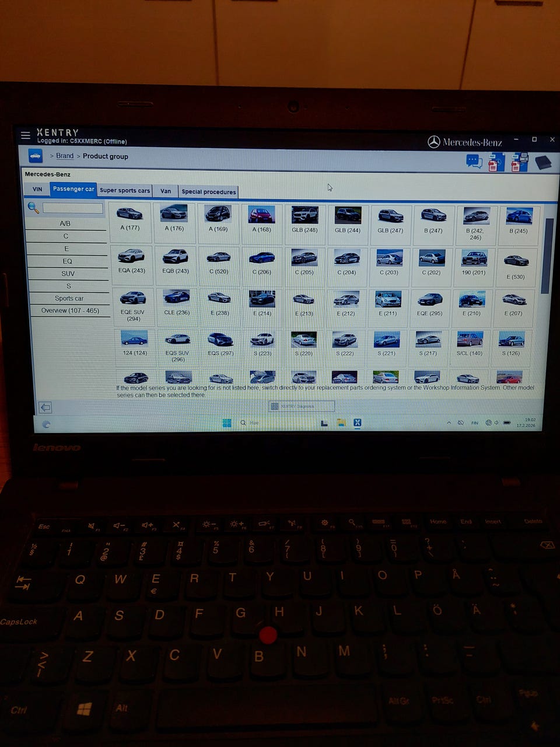Select the EQA (243) model
Image resolution: width=560 pixels, height=747 pixels.
coord(131,264)
